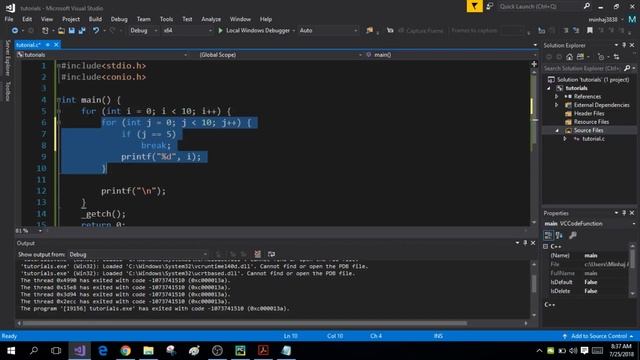Image resolution: width=640 pixels, height=360 pixels.
Task: Click the Search Solution Explorer field
Action: click(582, 68)
